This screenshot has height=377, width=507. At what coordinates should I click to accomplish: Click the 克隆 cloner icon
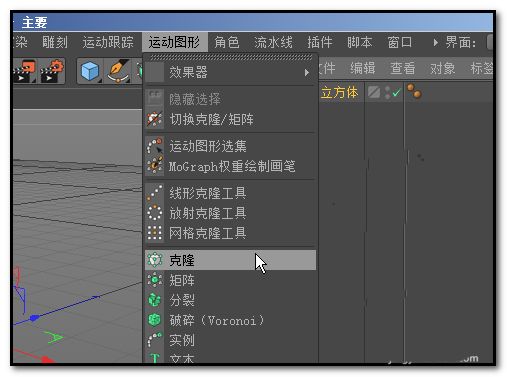(155, 260)
